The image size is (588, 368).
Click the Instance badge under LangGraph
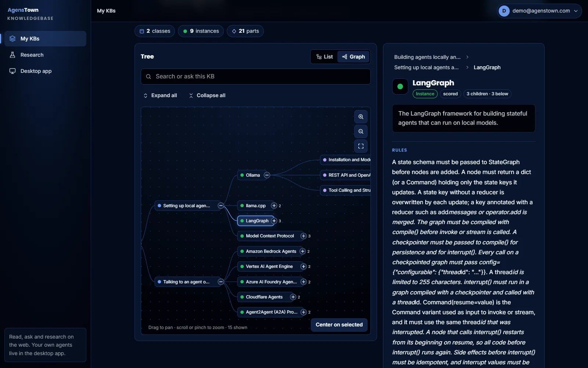tap(425, 94)
